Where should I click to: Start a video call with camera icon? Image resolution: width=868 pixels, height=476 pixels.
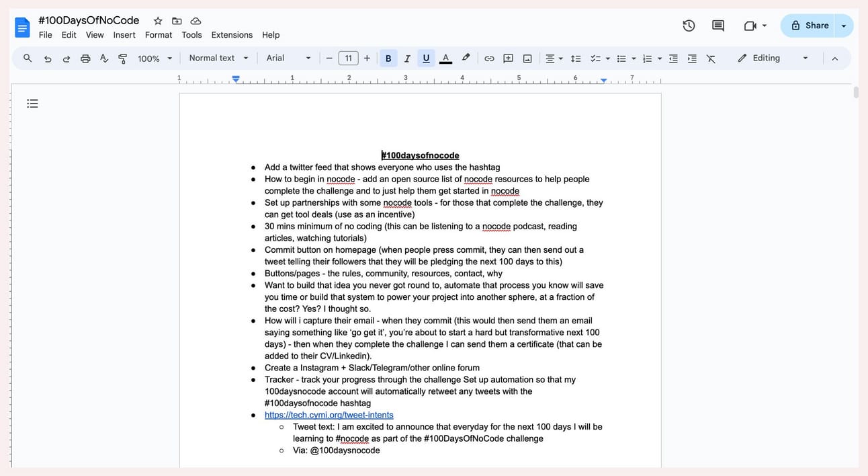tap(750, 26)
